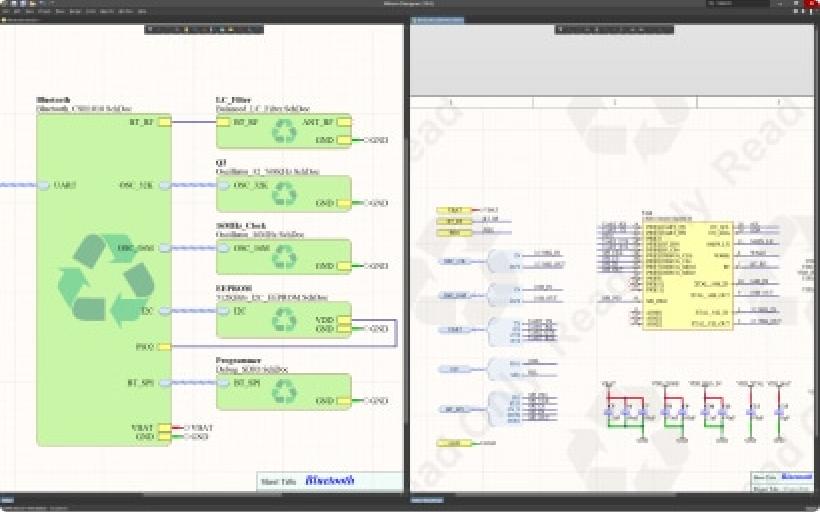
Task: Click the VBAT sheet entry on Bluetooth block
Action: (164, 427)
